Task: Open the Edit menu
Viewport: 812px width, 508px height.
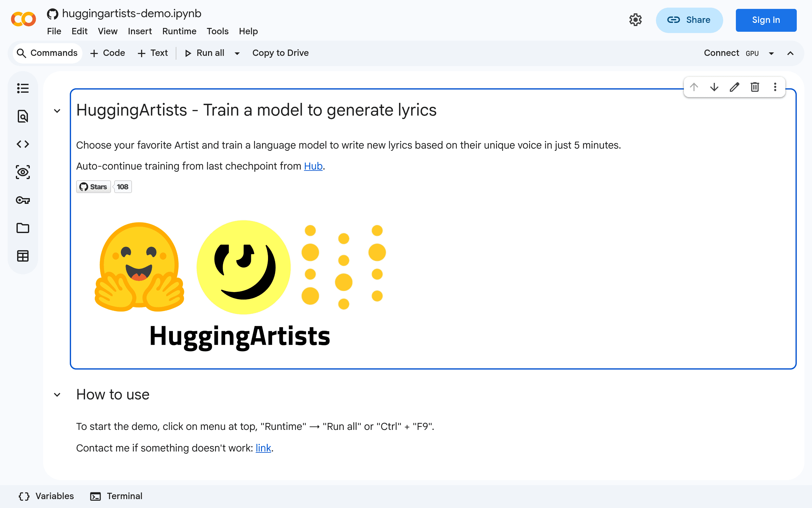Action: (x=80, y=31)
